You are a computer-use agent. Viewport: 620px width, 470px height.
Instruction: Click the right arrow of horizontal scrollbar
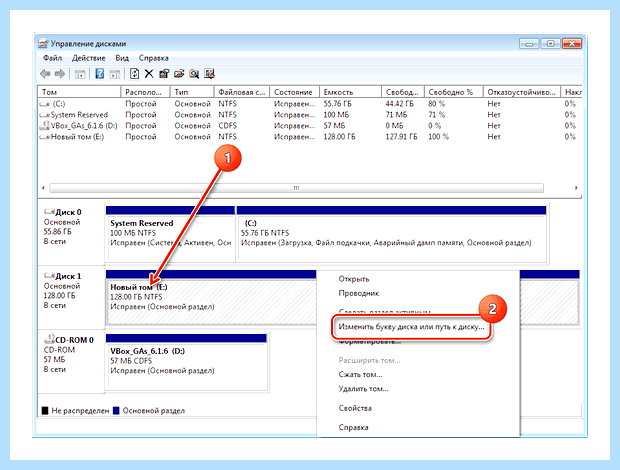tap(576, 188)
